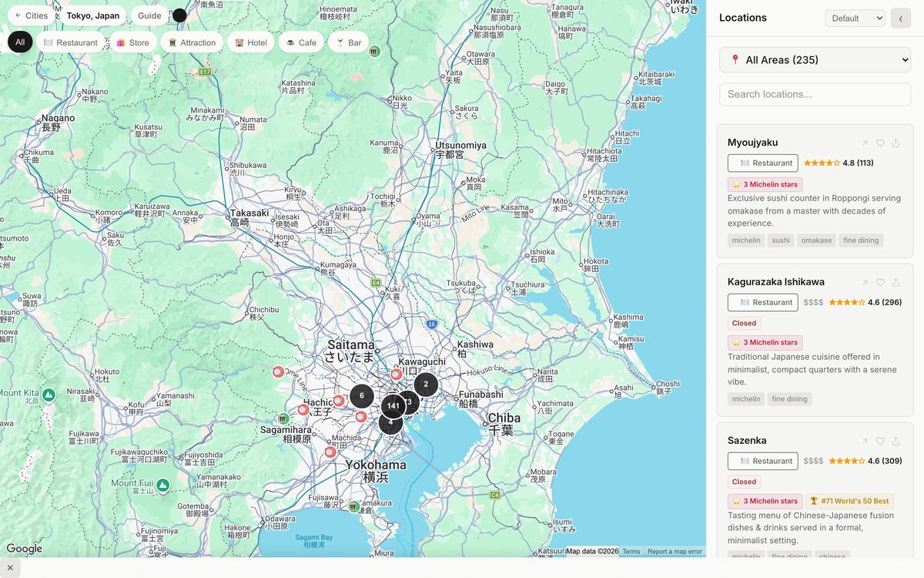Close the bottom bar with X
The height and width of the screenshot is (578, 924).
[10, 568]
